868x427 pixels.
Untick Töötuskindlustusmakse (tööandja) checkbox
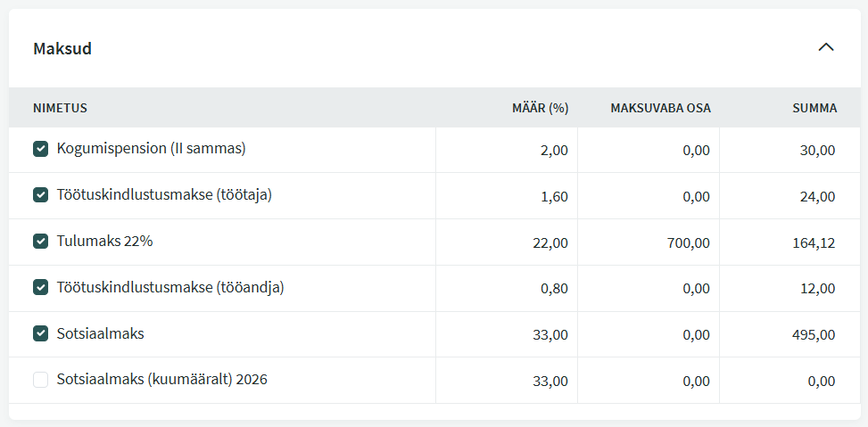tap(40, 288)
